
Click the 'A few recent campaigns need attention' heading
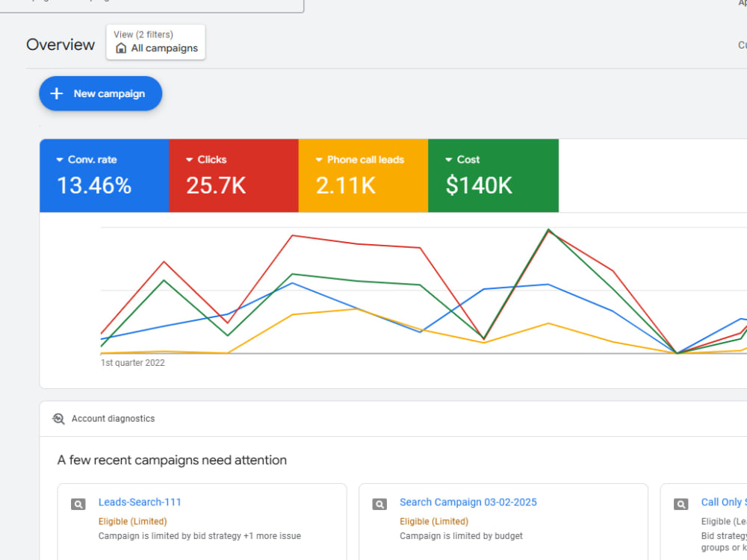pos(172,460)
